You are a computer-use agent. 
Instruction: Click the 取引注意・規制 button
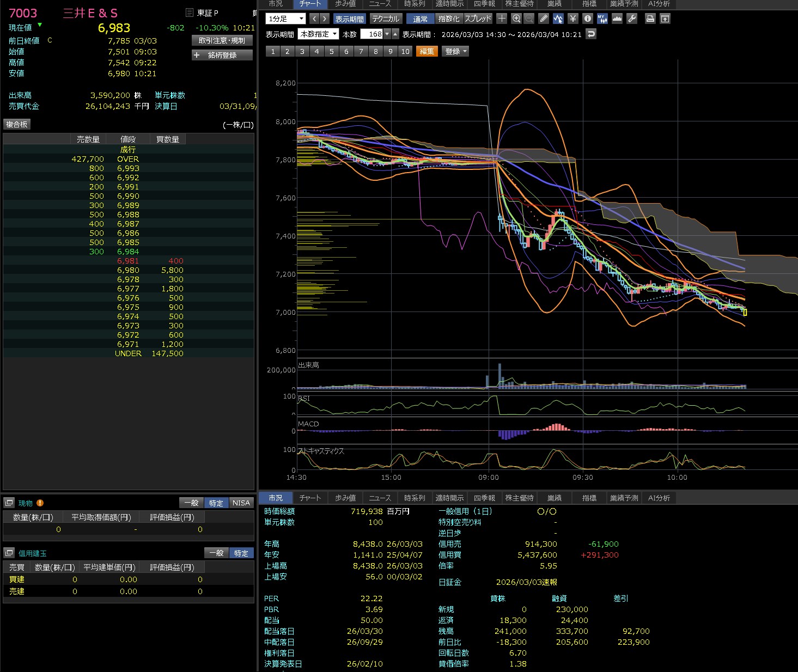tap(222, 40)
